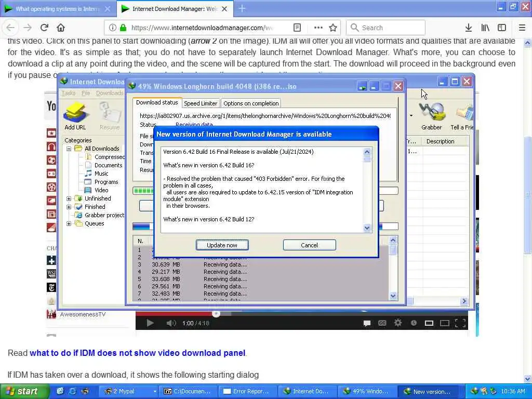Reload the current page
532x399 pixels.
click(44, 28)
